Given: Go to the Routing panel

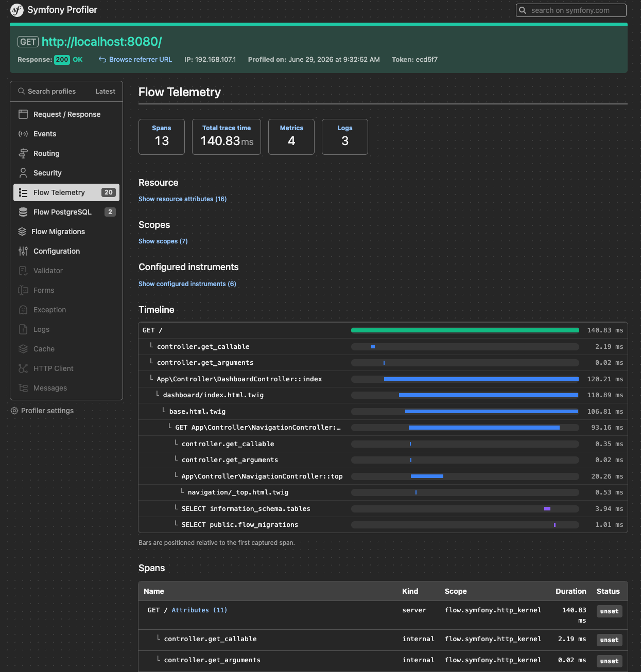Looking at the screenshot, I should point(66,153).
